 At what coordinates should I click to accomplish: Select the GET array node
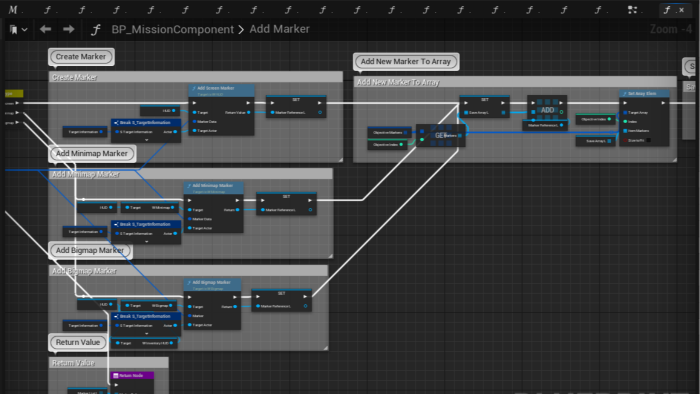tap(440, 135)
